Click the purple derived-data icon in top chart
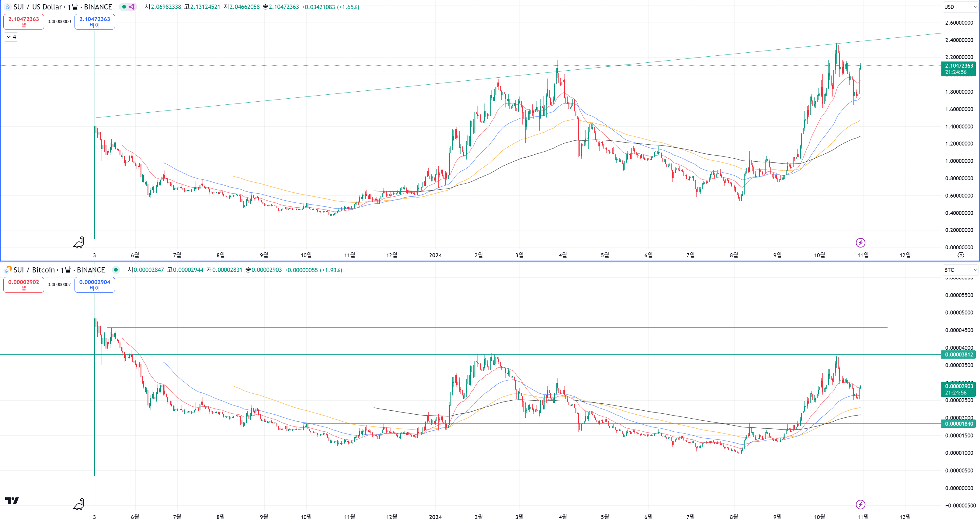This screenshot has height=523, width=980. (x=132, y=7)
